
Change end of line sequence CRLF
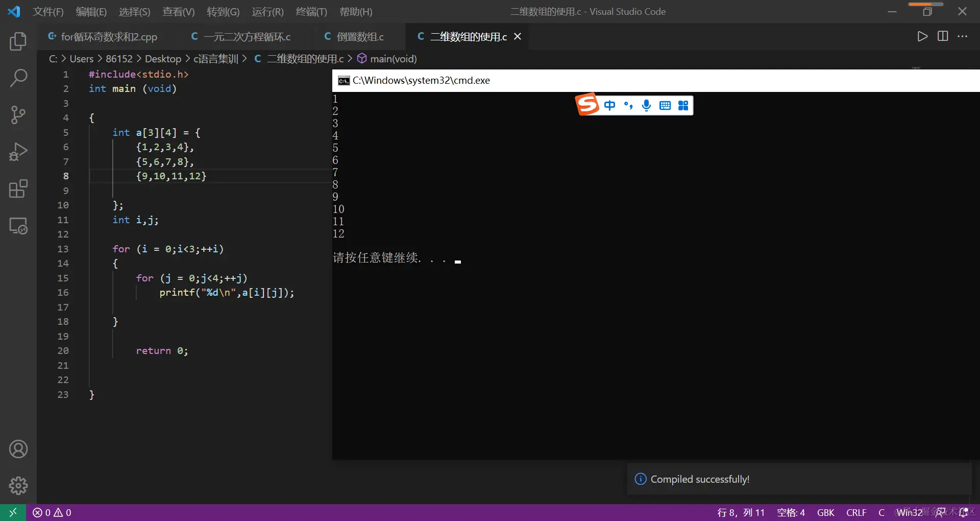point(856,512)
